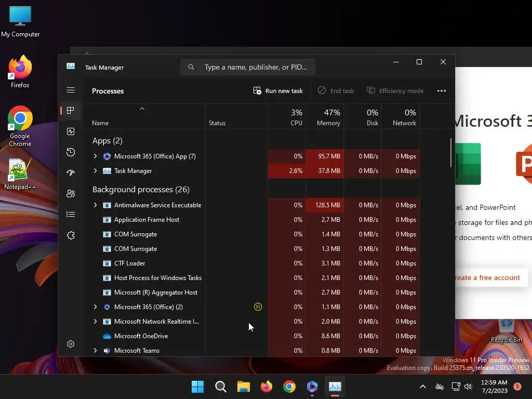Expand the Microsoft Teams process row
This screenshot has width=532, height=399.
[x=96, y=351]
